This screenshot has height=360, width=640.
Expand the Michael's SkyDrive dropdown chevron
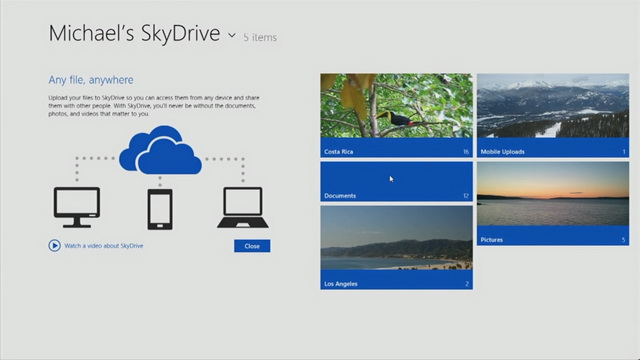point(232,36)
